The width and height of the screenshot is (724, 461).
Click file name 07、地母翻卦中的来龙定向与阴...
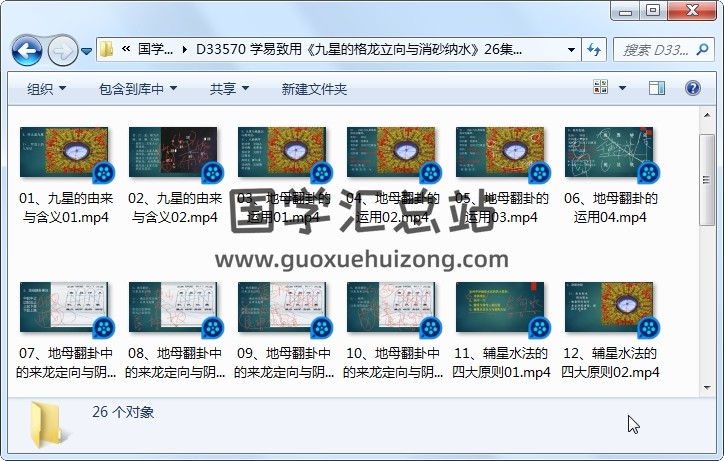[x=66, y=363]
